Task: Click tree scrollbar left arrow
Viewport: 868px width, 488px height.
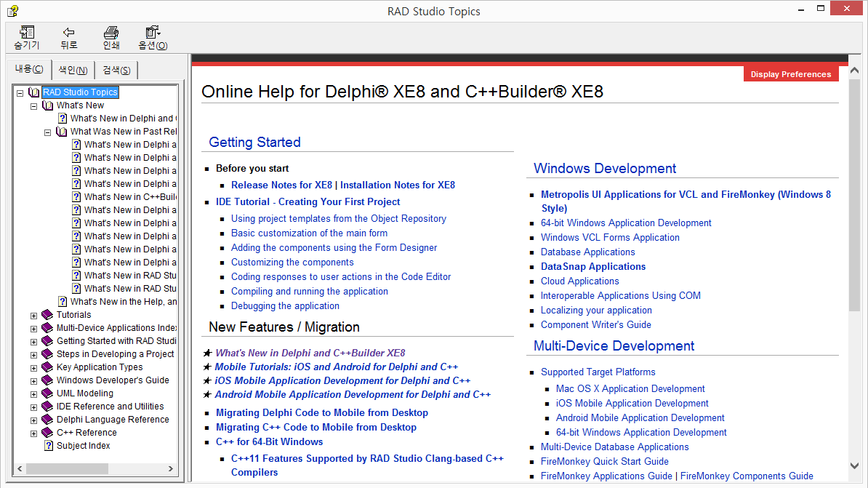Action: tap(20, 468)
